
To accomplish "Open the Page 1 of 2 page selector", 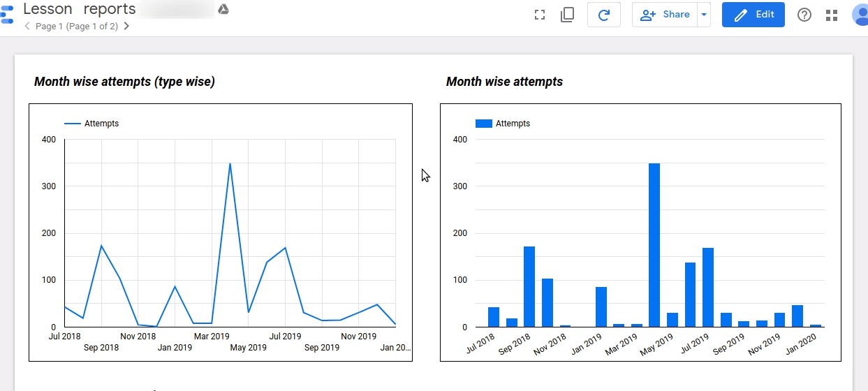I will [x=77, y=27].
